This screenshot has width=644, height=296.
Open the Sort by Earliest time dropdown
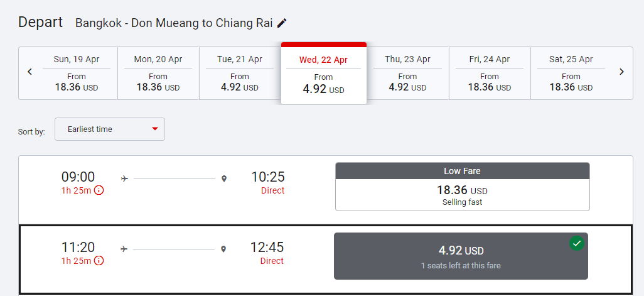click(110, 129)
